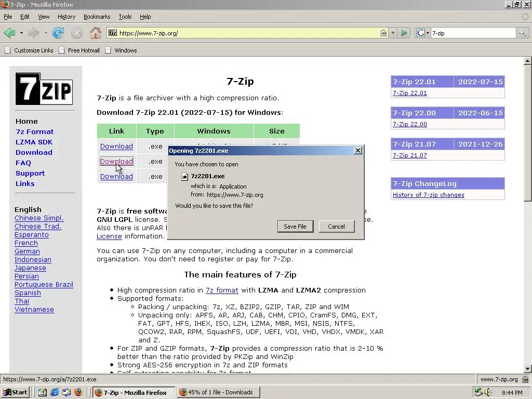The width and height of the screenshot is (532, 399).
Task: Click the Windows Start button
Action: [x=15, y=392]
